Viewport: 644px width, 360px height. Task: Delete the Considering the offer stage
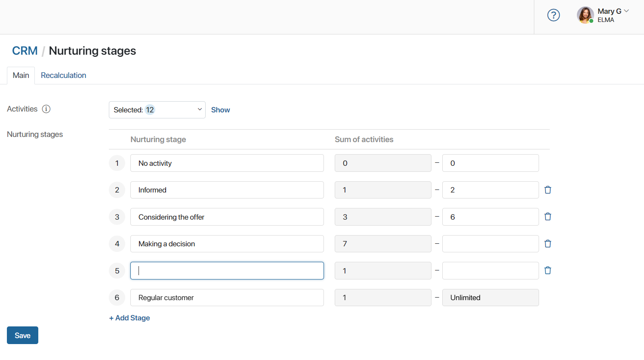(548, 217)
